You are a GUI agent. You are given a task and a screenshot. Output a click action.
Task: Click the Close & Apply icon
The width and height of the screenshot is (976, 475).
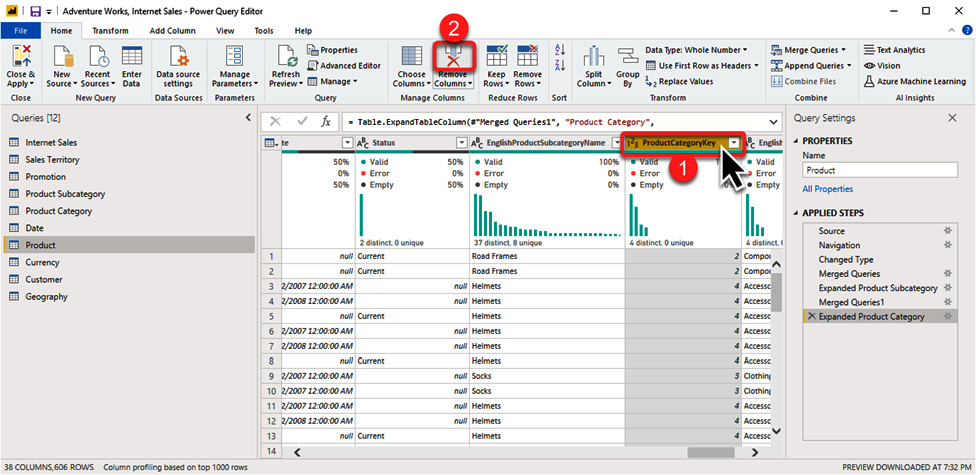click(20, 57)
